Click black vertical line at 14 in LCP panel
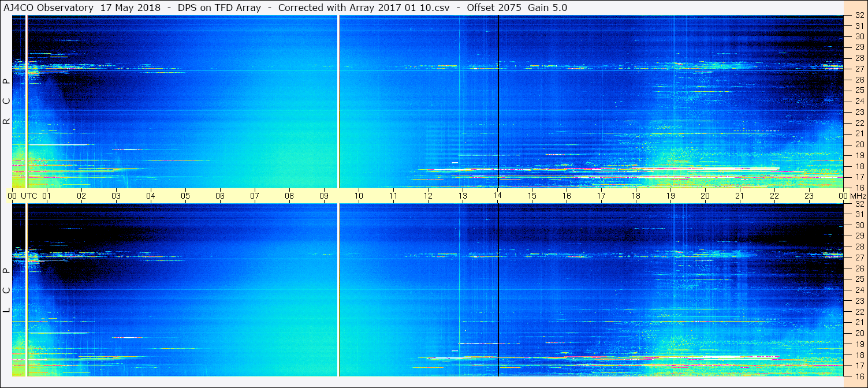Viewport: 868px width, 388px height. [x=498, y=290]
